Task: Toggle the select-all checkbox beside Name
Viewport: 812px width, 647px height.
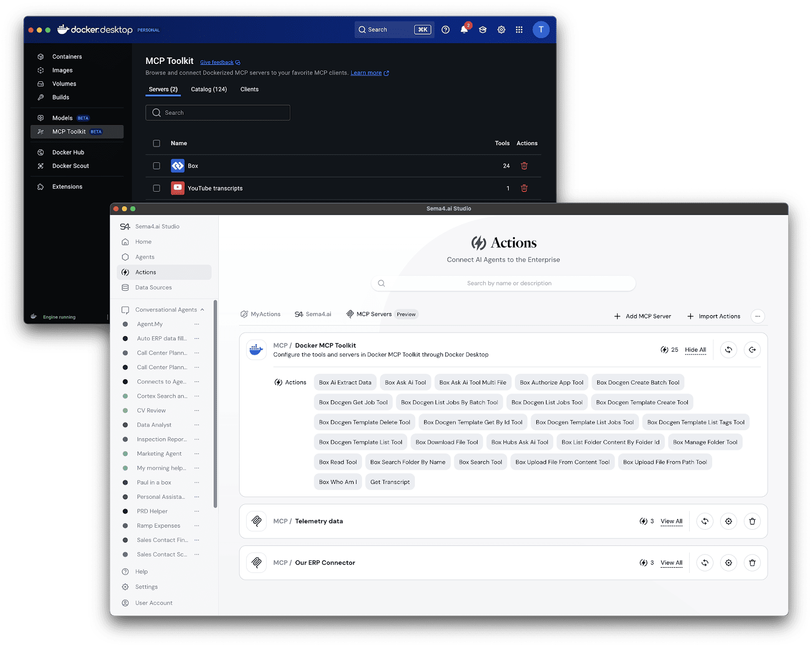Action: click(156, 143)
